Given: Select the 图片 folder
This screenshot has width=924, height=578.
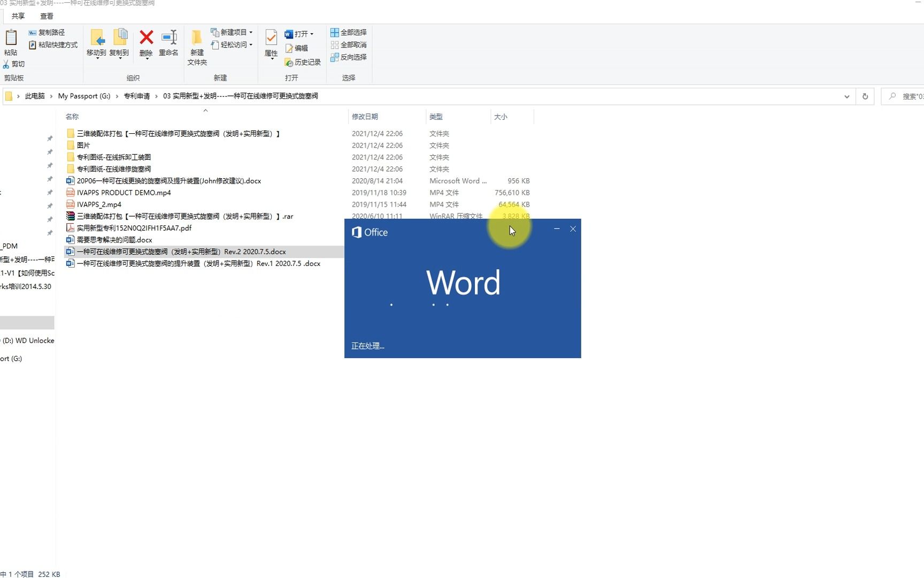Looking at the screenshot, I should click(x=83, y=146).
